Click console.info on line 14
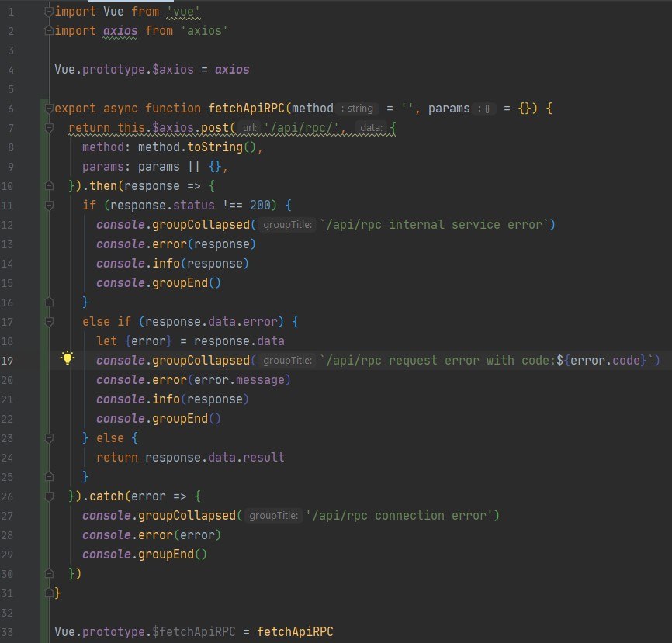Screen dimensions: 672x643 coord(138,264)
